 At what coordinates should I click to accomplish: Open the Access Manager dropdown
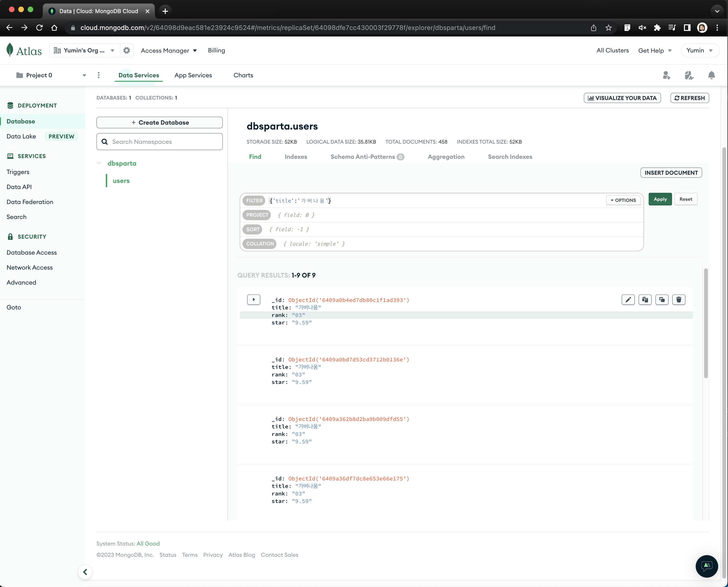tap(169, 50)
